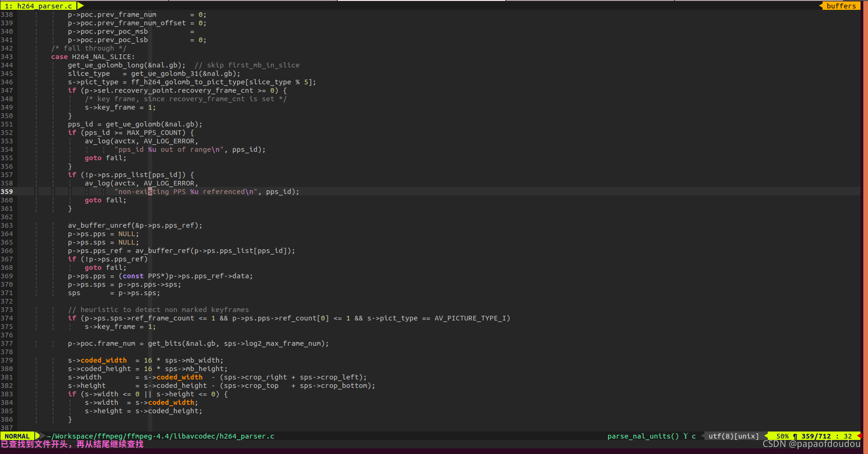Viewport: 868px width, 454px height.
Task: Click the utf(8)[unix] encoding indicator
Action: tap(734, 436)
